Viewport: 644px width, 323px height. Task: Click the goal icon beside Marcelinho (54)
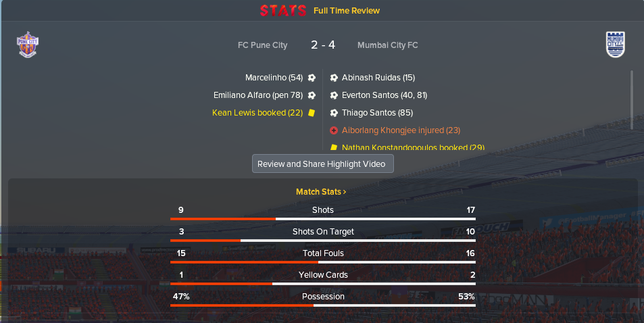tap(312, 78)
